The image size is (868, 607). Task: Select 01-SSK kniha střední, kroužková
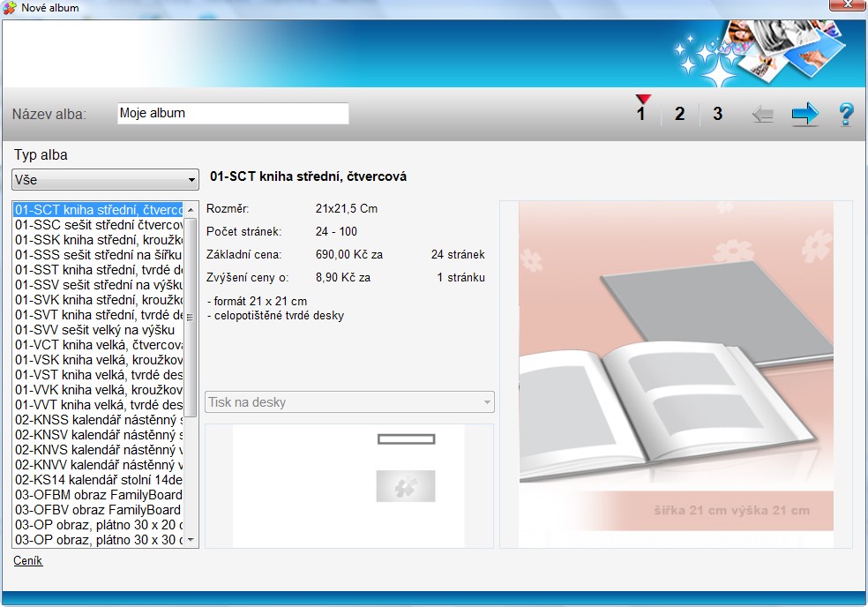[x=99, y=240]
